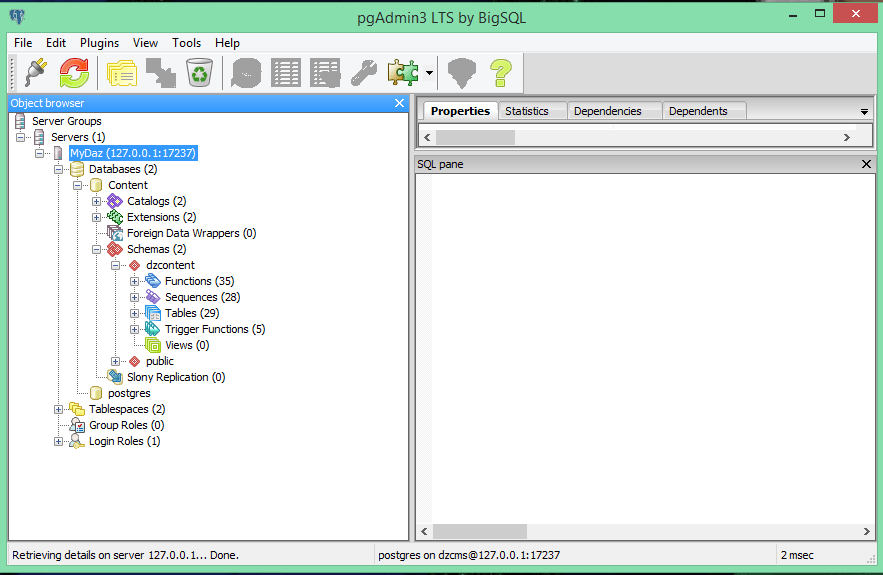
Task: Refresh the selected object with the arrows icon
Action: (74, 73)
